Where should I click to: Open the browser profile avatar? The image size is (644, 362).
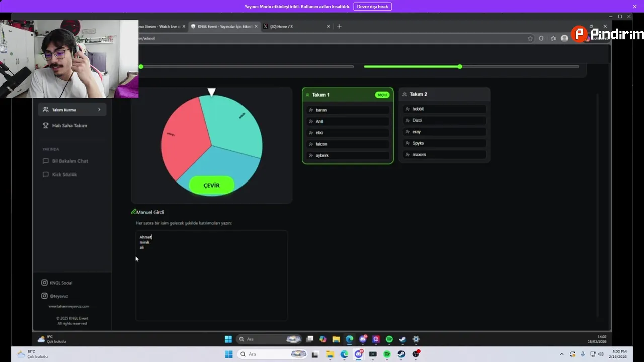click(565, 38)
